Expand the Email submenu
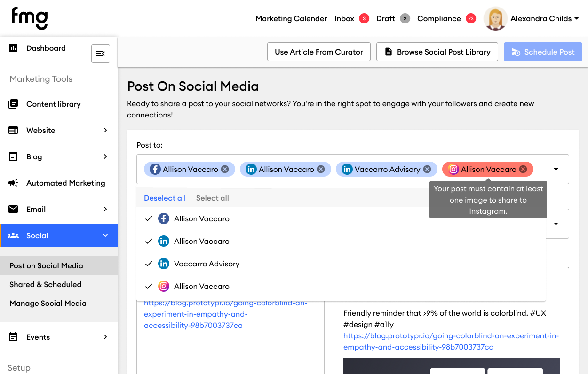588x374 pixels. point(105,209)
